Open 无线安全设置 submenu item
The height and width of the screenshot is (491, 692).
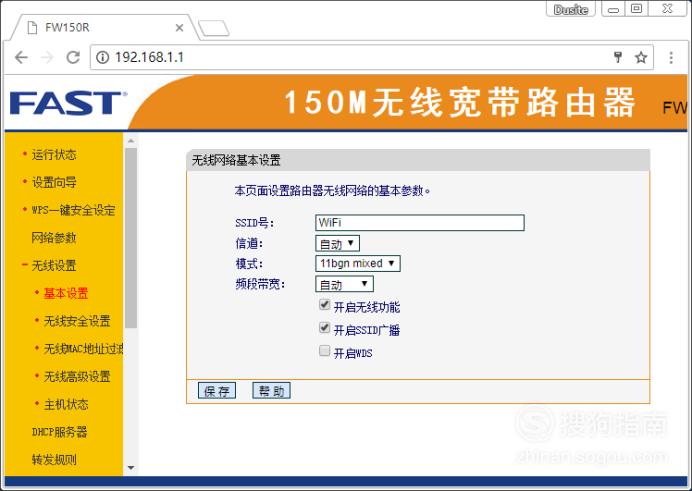point(77,321)
